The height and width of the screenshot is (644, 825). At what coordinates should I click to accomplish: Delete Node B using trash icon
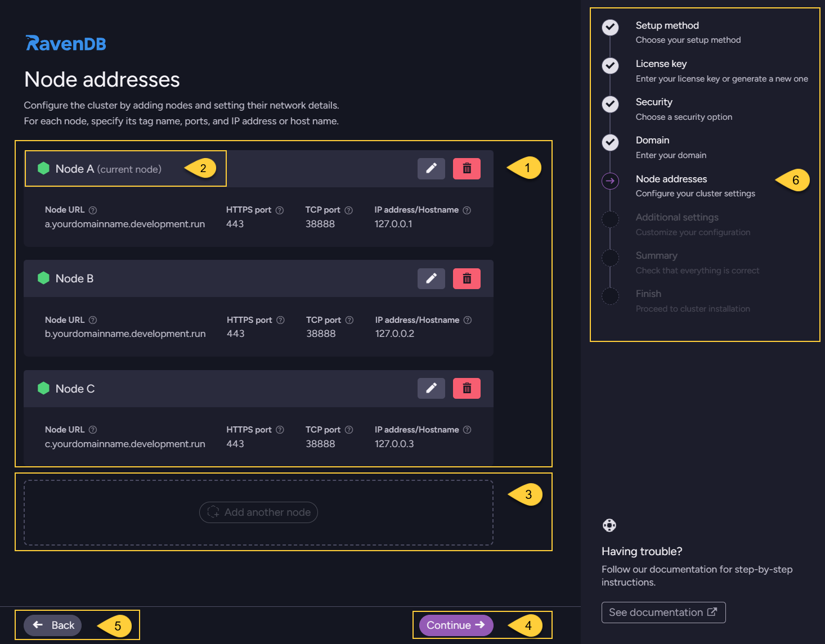click(467, 278)
